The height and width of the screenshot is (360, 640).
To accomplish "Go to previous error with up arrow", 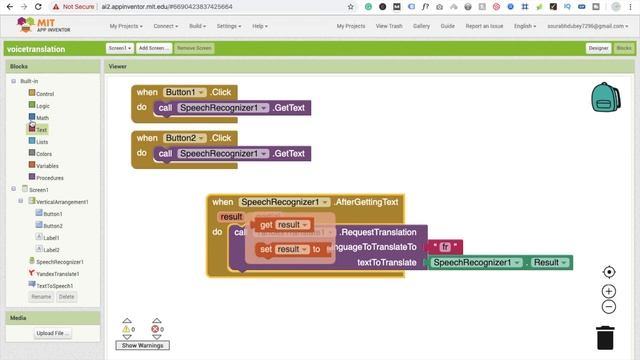I will click(x=157, y=321).
